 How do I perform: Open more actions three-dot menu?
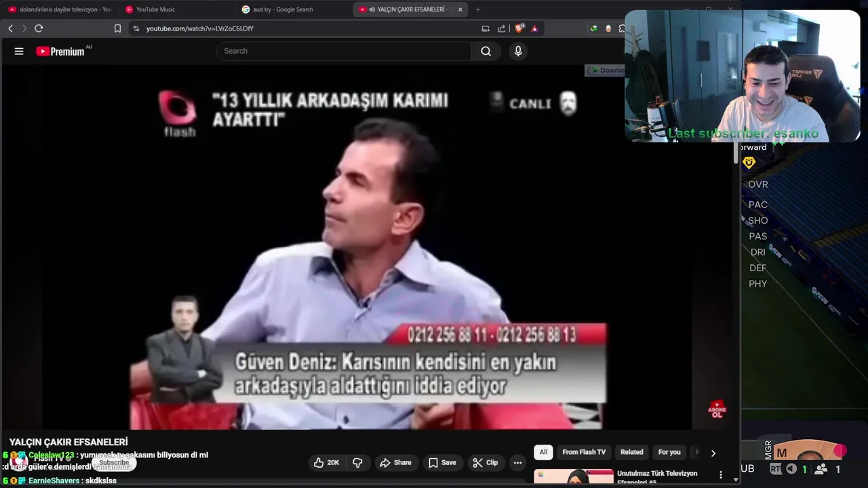click(517, 462)
